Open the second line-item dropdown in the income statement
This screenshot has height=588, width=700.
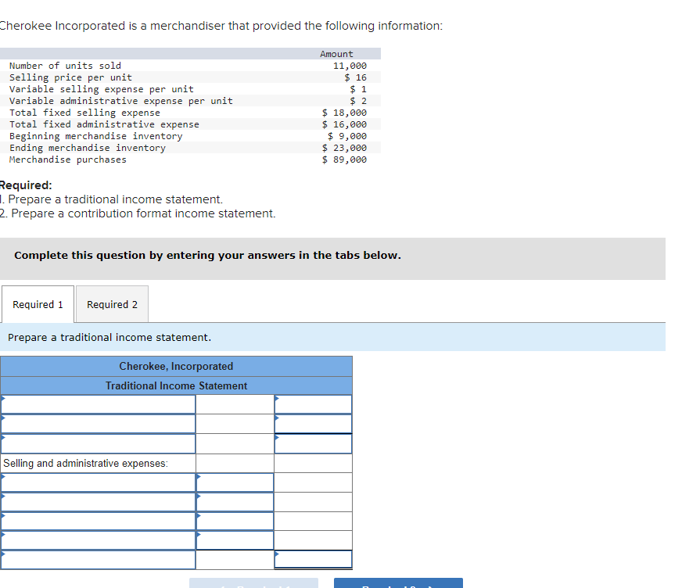99,424
